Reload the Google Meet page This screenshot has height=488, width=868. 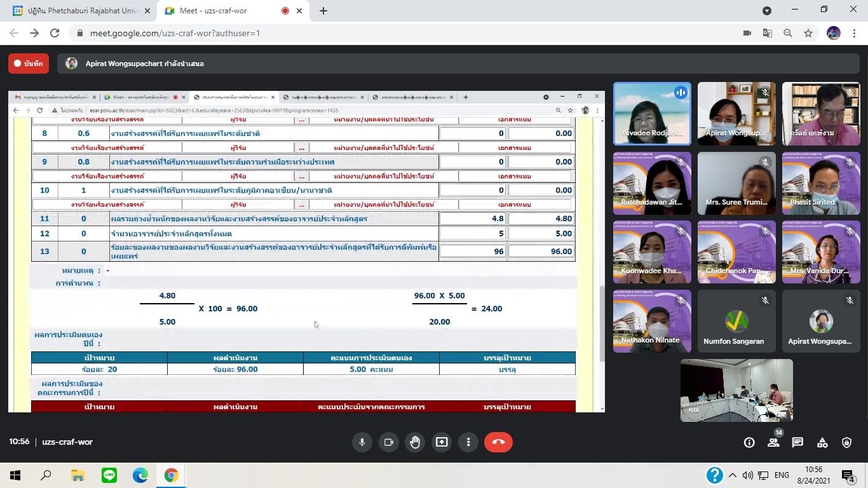click(55, 33)
